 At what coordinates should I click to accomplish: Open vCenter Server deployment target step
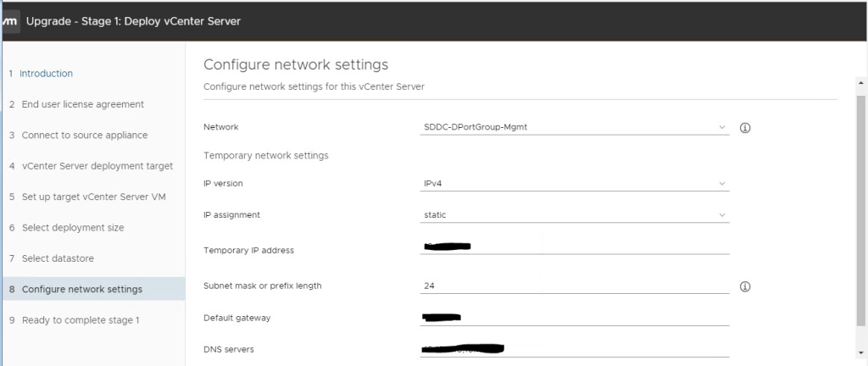[97, 166]
